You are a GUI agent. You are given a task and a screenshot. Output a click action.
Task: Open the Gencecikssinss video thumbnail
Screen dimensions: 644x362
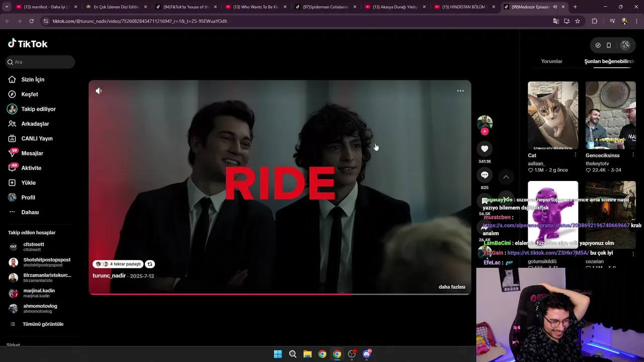(x=610, y=115)
